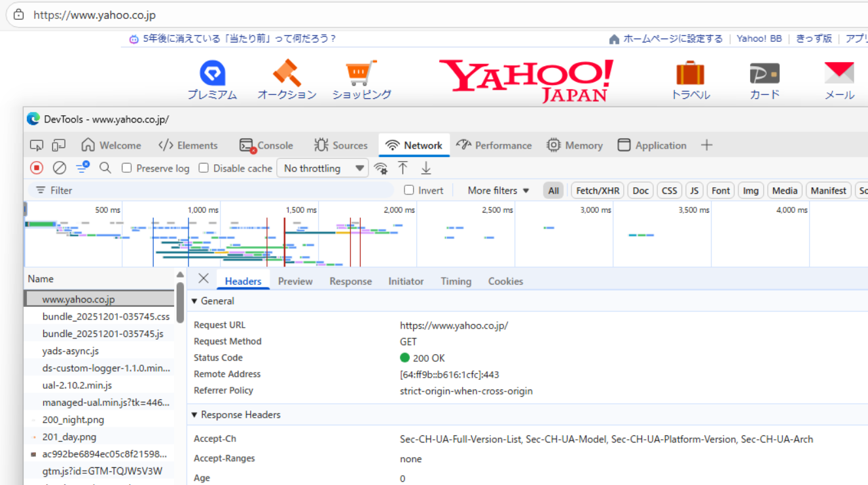Click the inspect element picker icon
The image size is (868, 485).
click(37, 145)
